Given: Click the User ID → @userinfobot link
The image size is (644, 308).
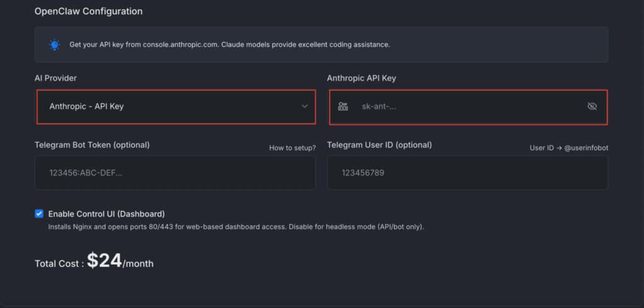Looking at the screenshot, I should point(569,148).
